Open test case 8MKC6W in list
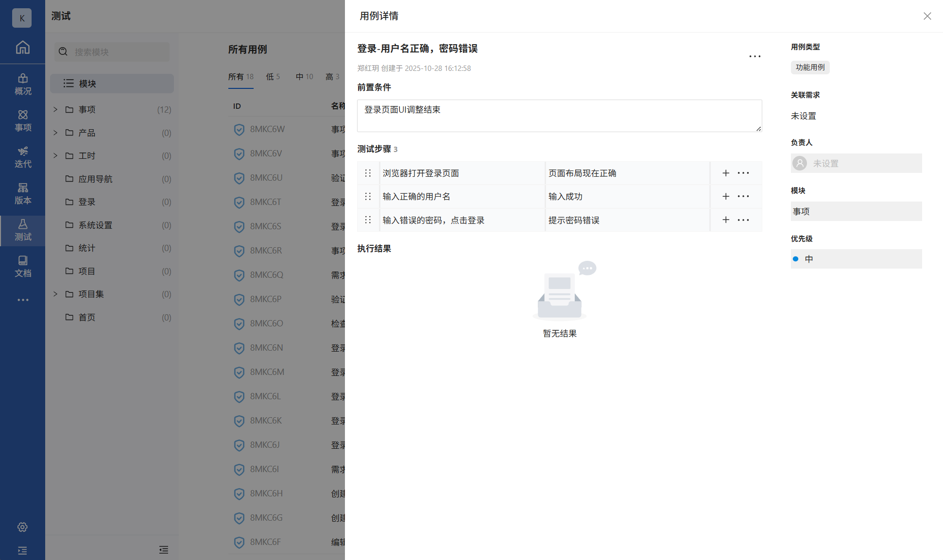Image resolution: width=943 pixels, height=560 pixels. pyautogui.click(x=267, y=129)
